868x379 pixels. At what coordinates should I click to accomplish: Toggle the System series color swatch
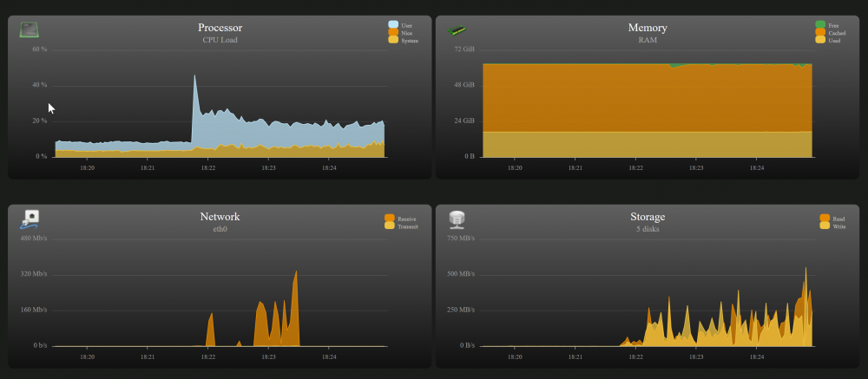pos(393,40)
